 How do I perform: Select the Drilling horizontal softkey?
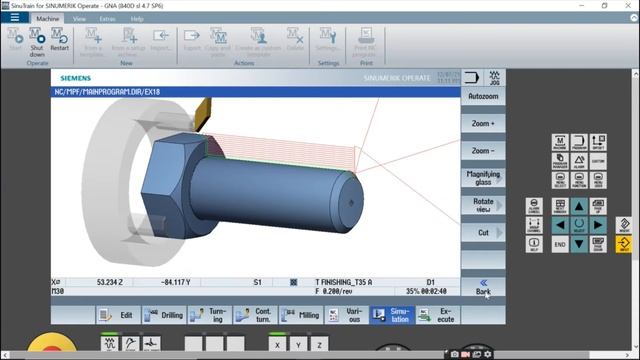coord(164,315)
